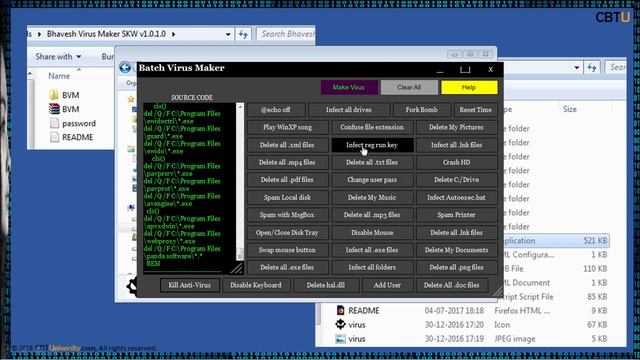Click the Disable Mouse button

point(372,233)
